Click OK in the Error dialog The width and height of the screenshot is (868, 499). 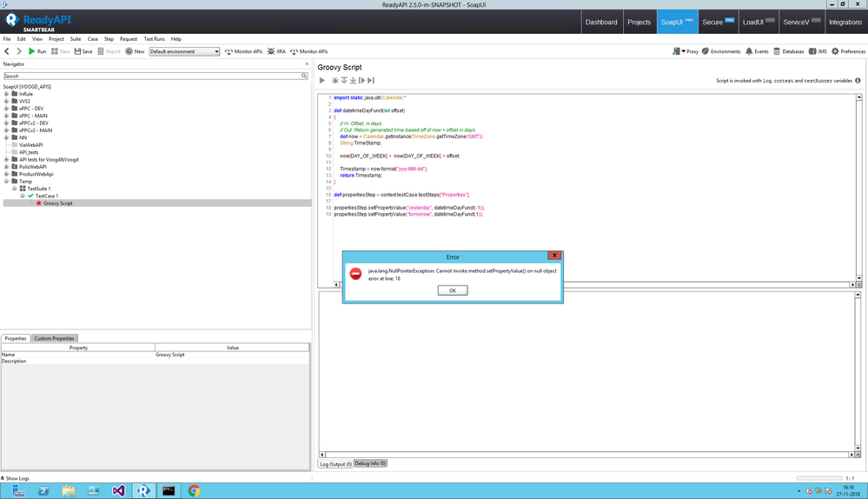click(452, 290)
